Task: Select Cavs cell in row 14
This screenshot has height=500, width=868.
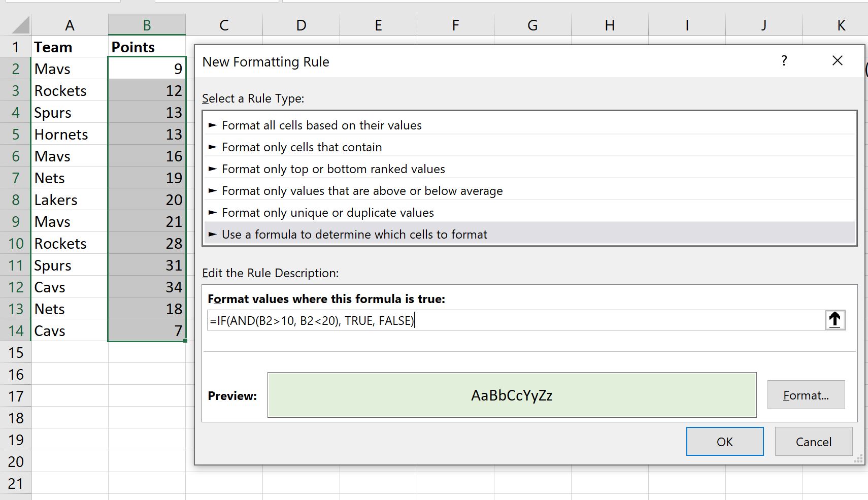Action: click(x=70, y=330)
